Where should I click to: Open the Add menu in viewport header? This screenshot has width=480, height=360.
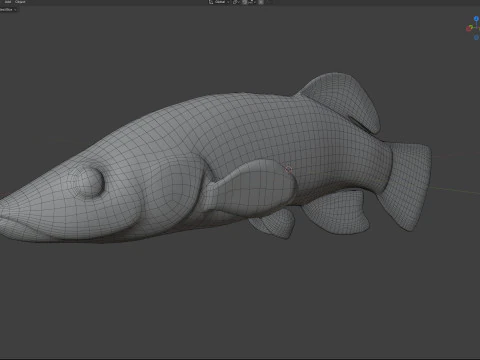click(8, 2)
